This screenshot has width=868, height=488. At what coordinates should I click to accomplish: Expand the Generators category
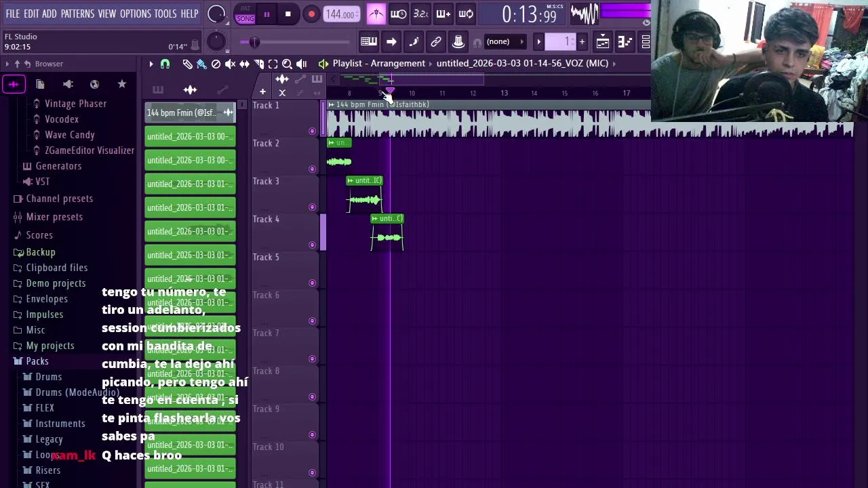point(58,166)
